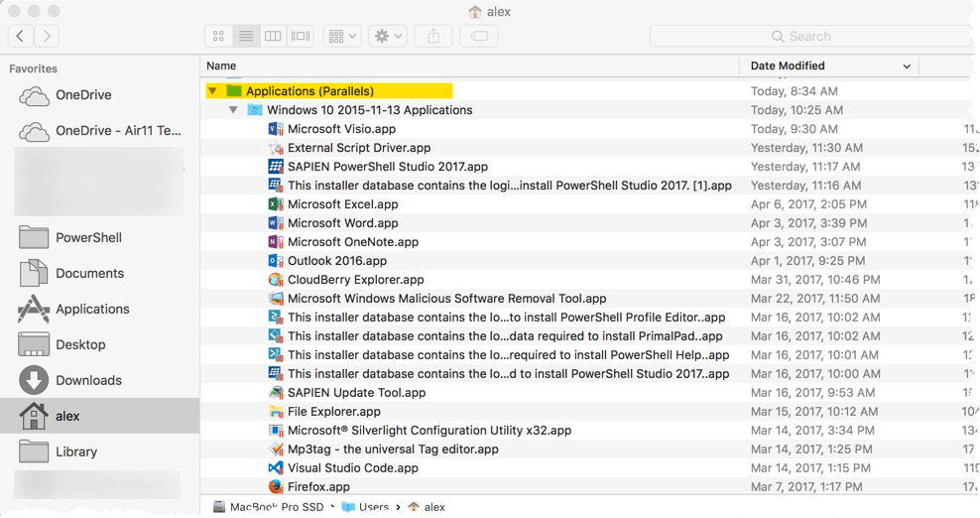
Task: Select the SAPIEN PowerShell Studio 2017.app icon
Action: click(x=275, y=167)
